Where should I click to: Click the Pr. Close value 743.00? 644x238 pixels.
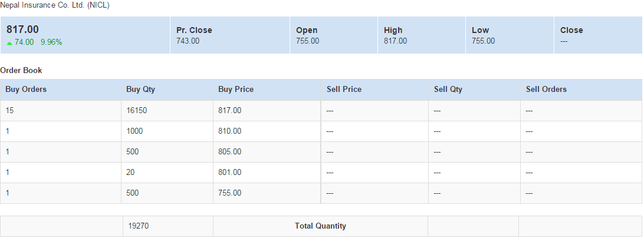tap(188, 41)
